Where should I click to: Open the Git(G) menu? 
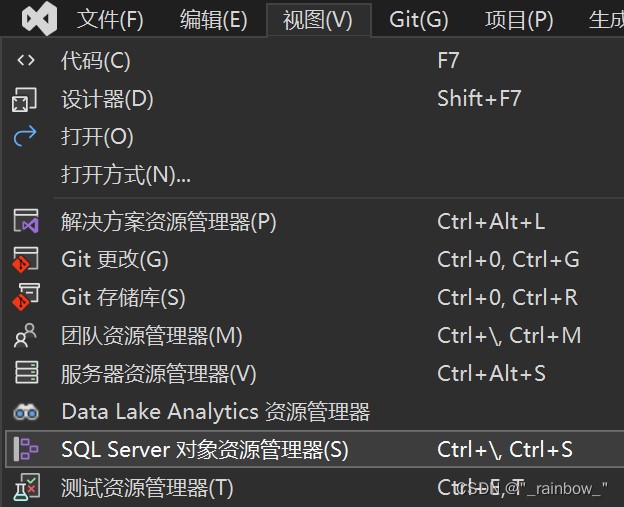tap(418, 20)
